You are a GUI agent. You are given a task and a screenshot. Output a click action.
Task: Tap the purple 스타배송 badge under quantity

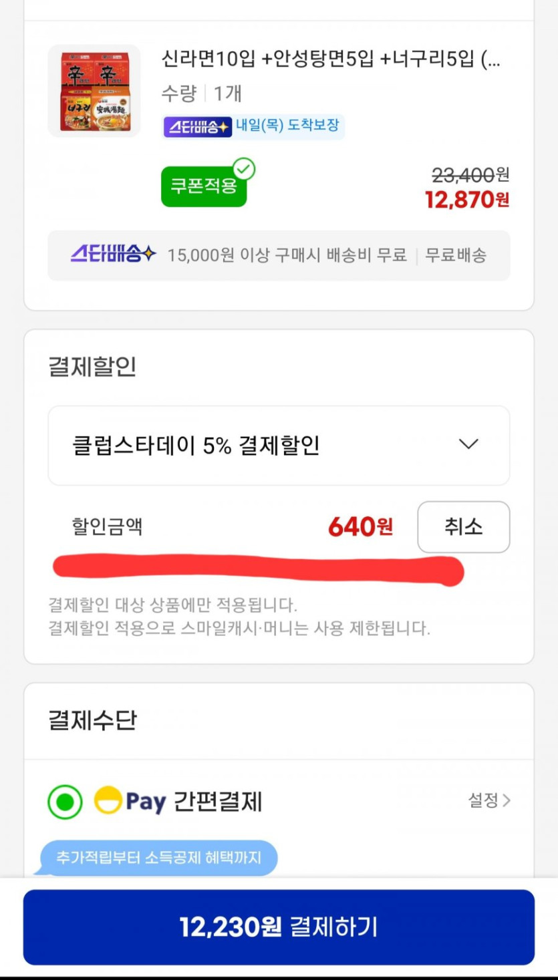point(197,126)
